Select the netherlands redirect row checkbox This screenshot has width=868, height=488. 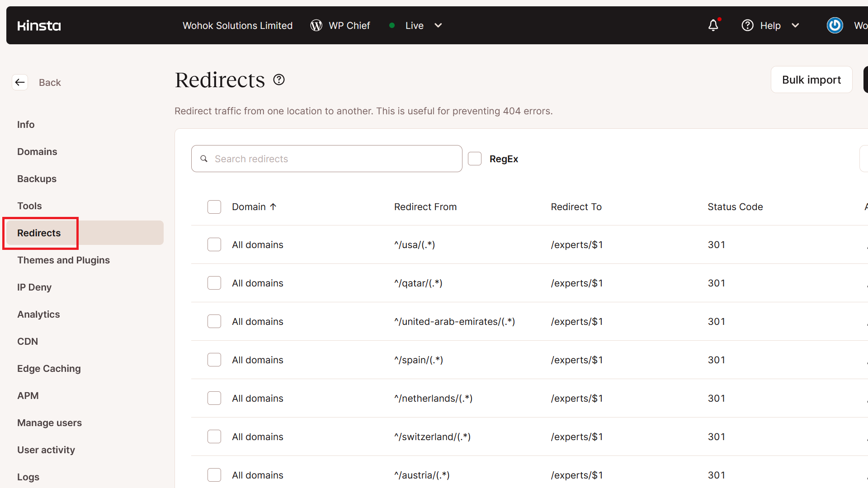tap(214, 398)
